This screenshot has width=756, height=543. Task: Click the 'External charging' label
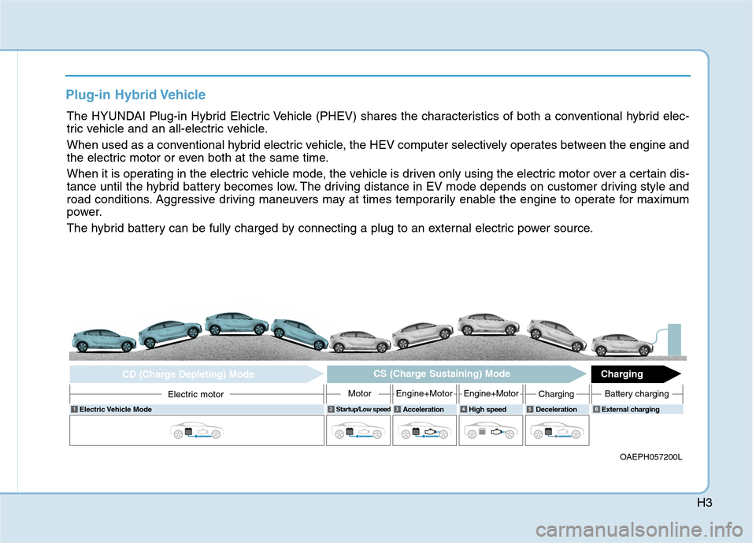630,409
